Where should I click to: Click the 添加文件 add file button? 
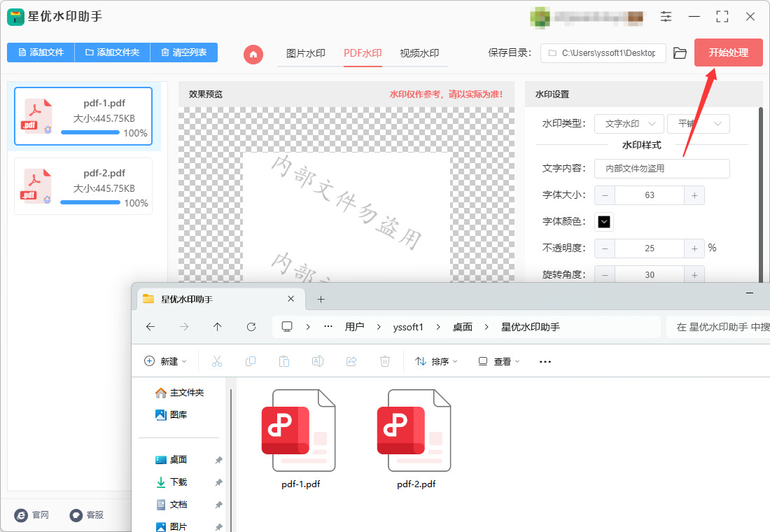point(41,52)
